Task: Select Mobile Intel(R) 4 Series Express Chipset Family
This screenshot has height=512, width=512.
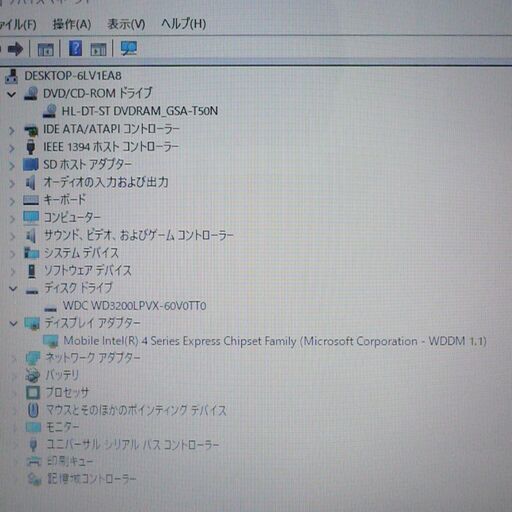Action: click(x=275, y=341)
